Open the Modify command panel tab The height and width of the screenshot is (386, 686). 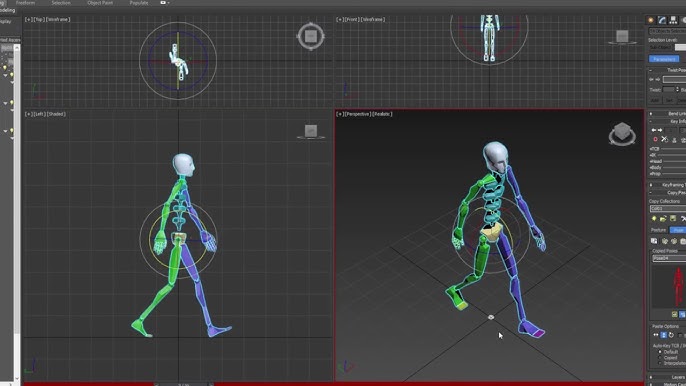(662, 20)
